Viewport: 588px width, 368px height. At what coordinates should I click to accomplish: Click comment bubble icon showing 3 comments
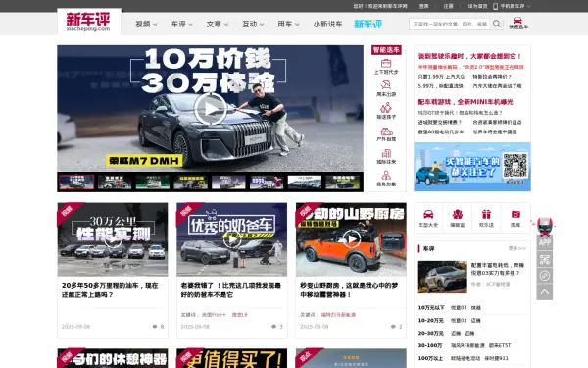(273, 327)
